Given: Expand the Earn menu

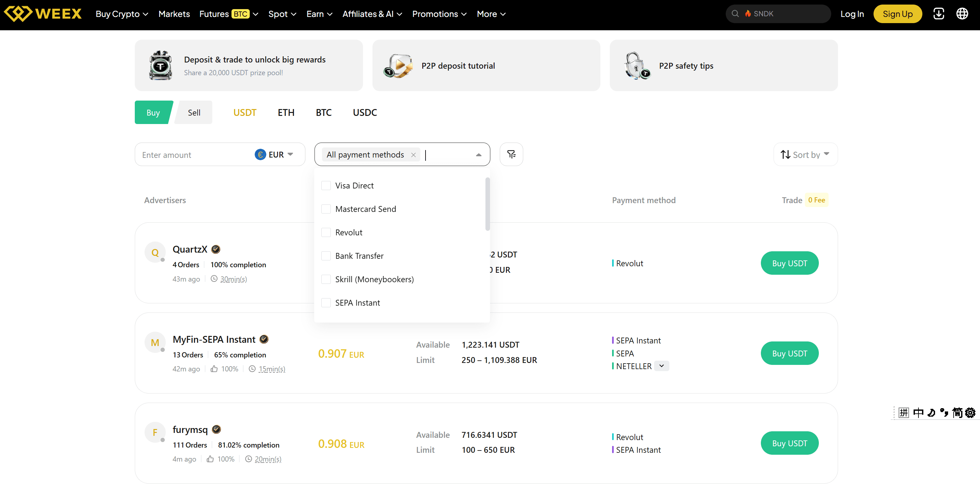Looking at the screenshot, I should [319, 14].
